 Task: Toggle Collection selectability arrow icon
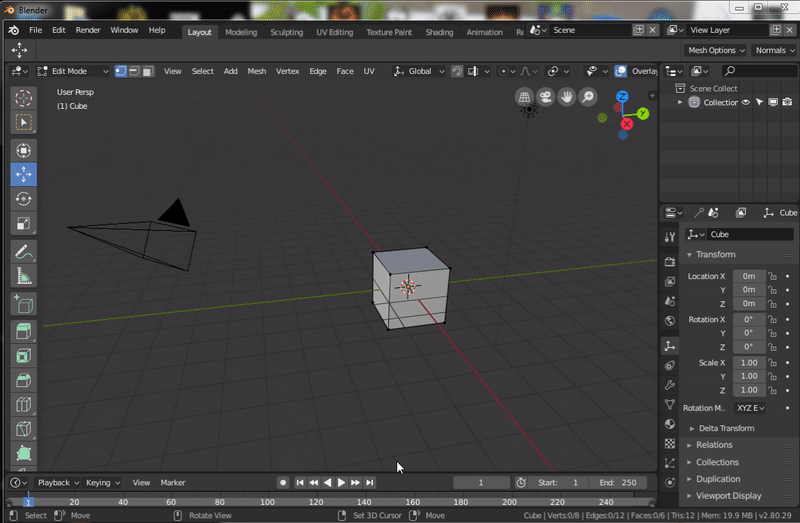(x=759, y=102)
